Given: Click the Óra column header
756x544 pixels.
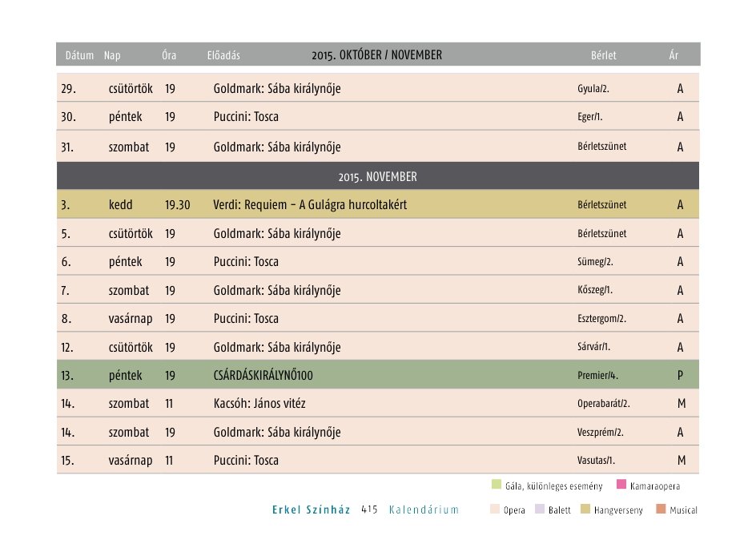Looking at the screenshot, I should coord(169,55).
